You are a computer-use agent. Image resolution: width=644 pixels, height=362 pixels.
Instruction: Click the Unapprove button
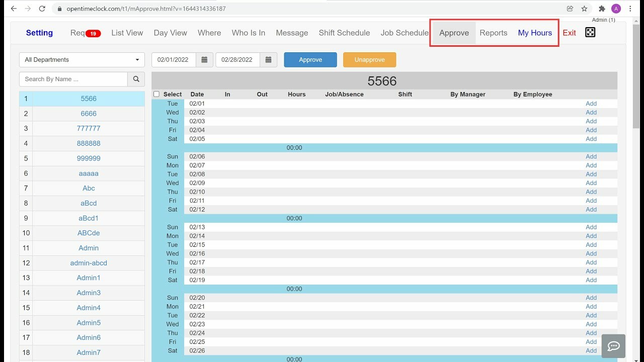click(369, 59)
